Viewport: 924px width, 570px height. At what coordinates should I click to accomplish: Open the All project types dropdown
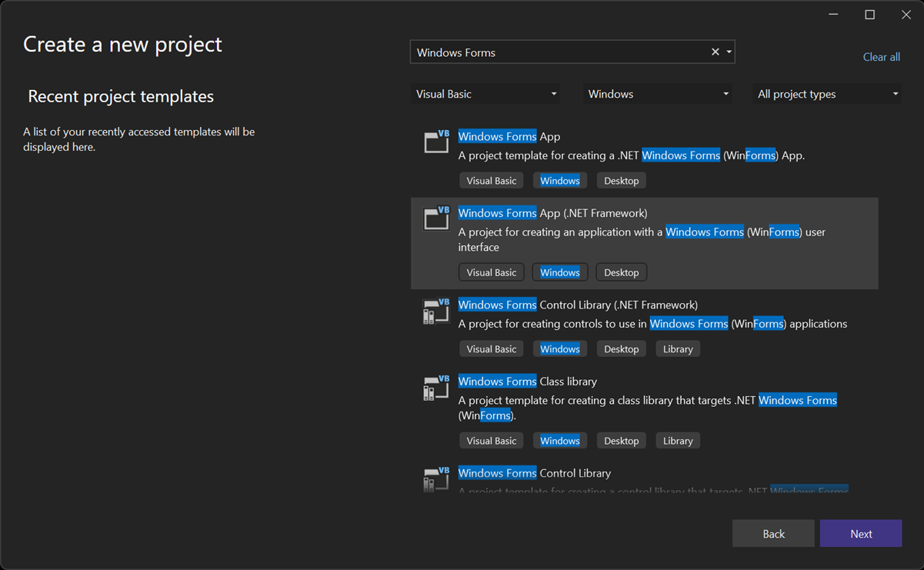pyautogui.click(x=826, y=93)
